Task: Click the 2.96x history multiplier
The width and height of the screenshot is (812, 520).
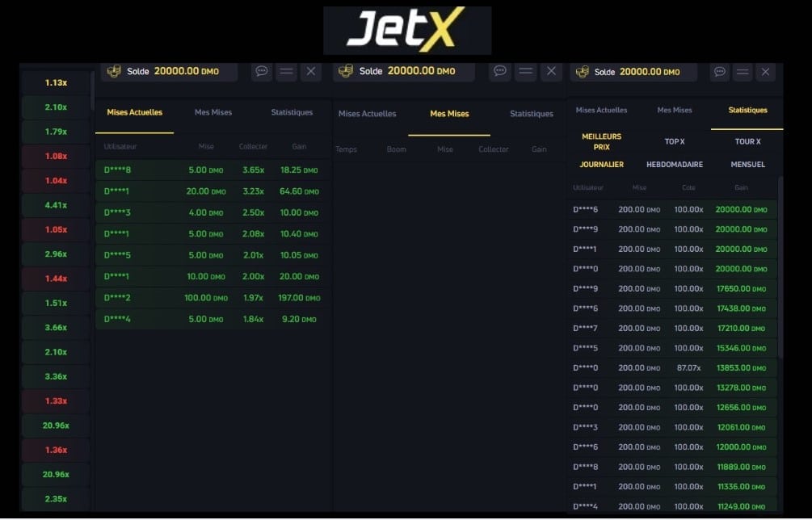Action: point(56,254)
